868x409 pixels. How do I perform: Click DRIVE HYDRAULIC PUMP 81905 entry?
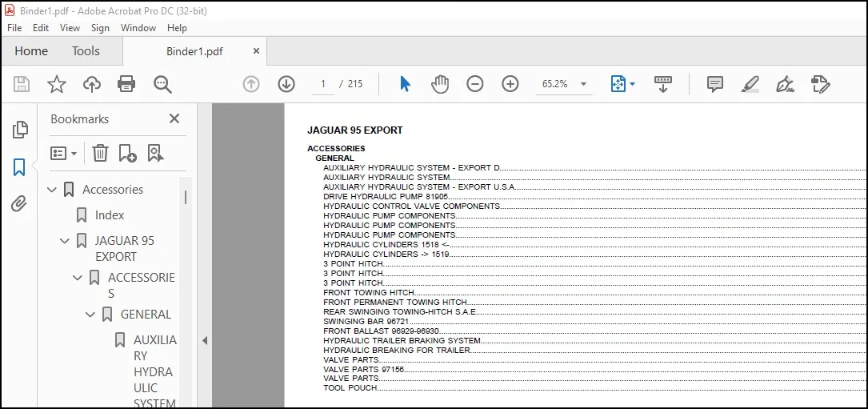pos(386,196)
